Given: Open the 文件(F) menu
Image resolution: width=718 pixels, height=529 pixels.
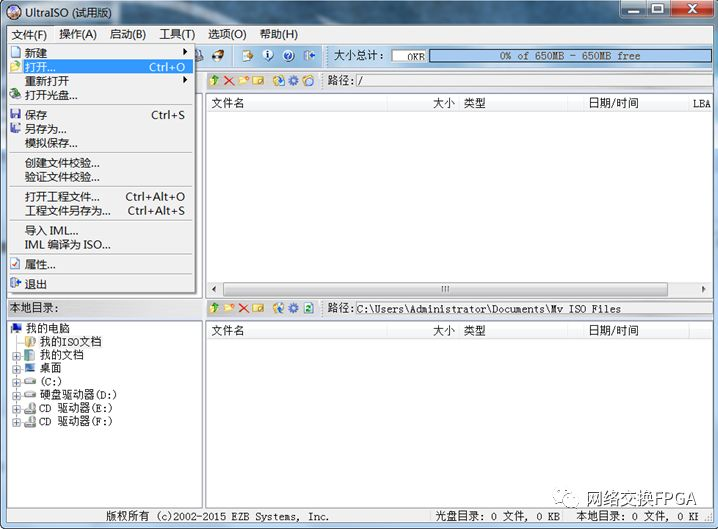Looking at the screenshot, I should tap(29, 34).
